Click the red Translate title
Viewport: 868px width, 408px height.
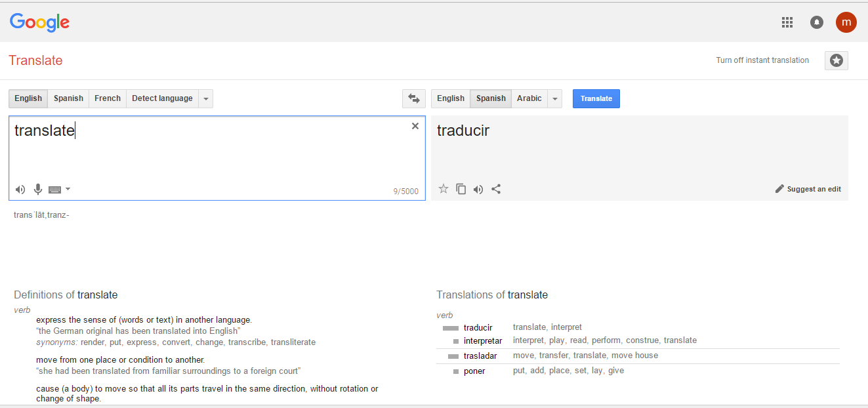click(35, 60)
